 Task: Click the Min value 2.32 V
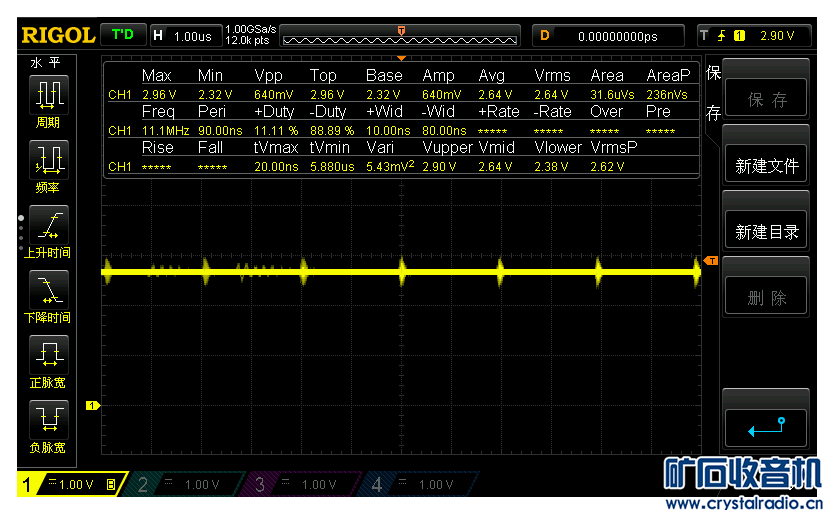click(215, 94)
